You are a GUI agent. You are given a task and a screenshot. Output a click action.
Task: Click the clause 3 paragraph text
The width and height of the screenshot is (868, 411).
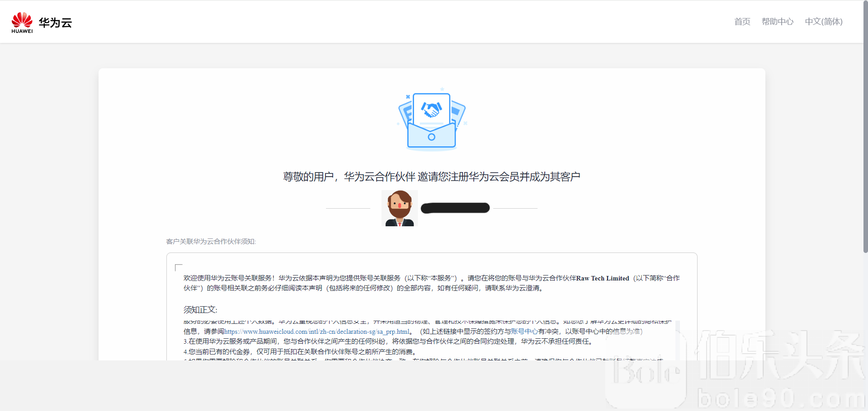pyautogui.click(x=389, y=341)
